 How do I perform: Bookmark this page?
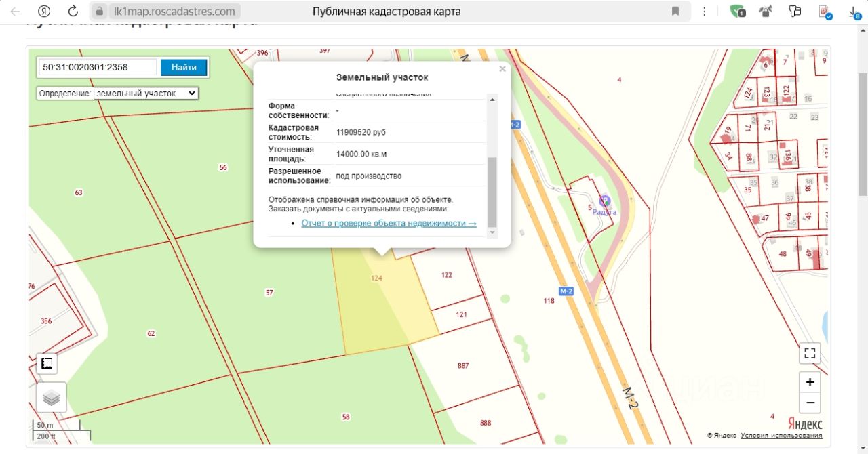point(675,12)
